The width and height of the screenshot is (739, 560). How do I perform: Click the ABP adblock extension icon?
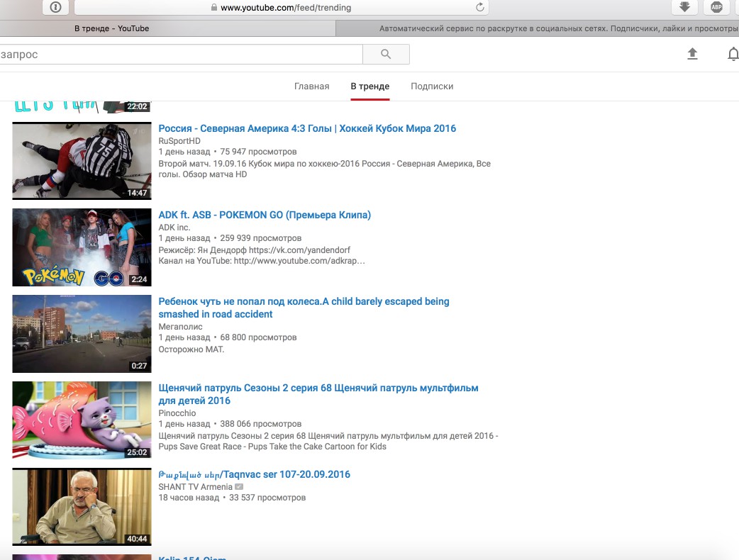pos(716,6)
